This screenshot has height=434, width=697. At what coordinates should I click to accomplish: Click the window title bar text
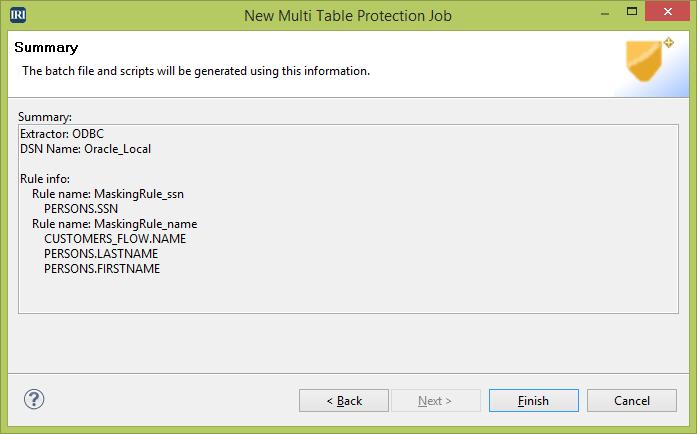click(348, 16)
